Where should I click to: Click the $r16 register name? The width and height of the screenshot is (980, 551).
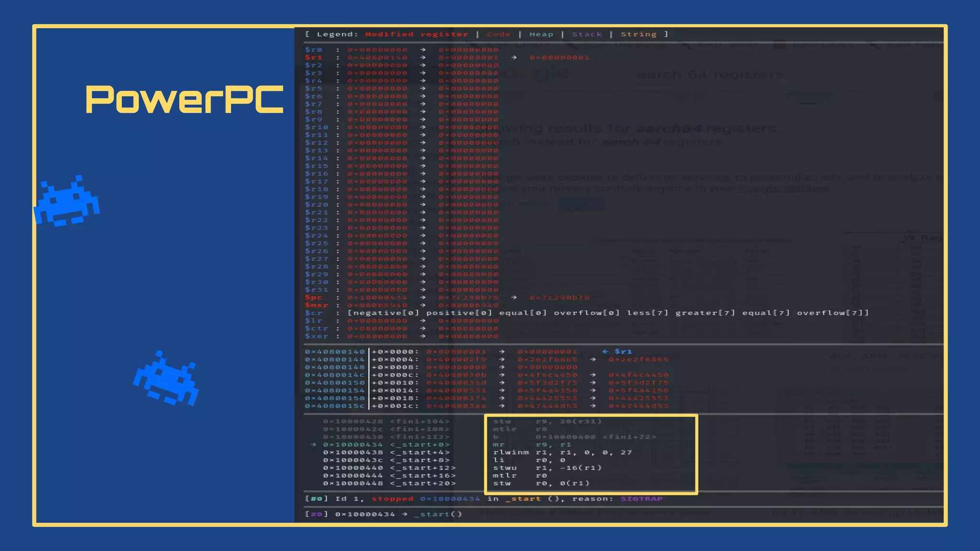point(316,174)
